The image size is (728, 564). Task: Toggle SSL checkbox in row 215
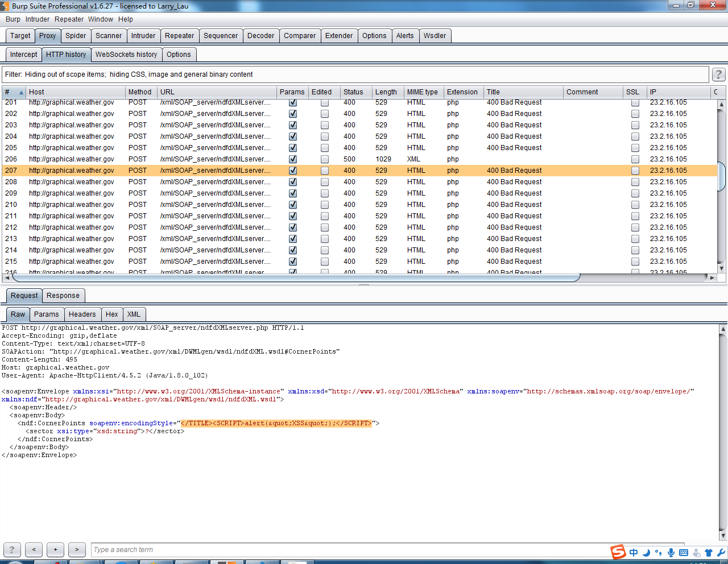(x=635, y=262)
